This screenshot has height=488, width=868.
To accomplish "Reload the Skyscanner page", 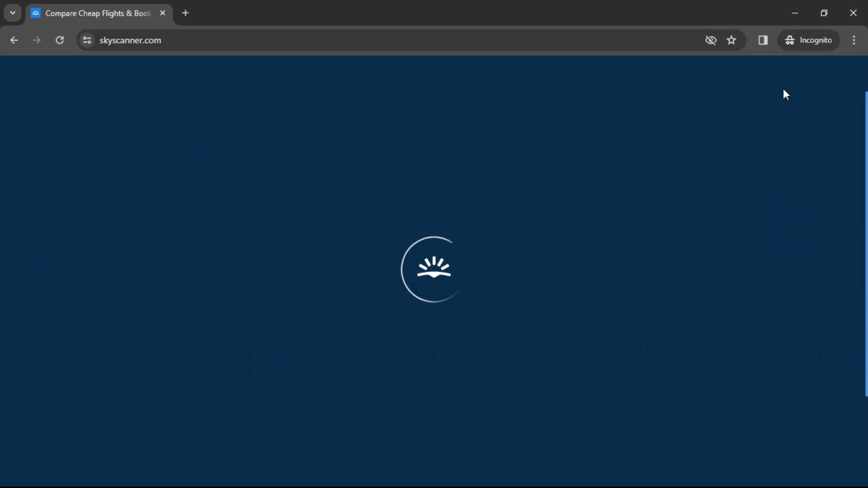I will pos(60,40).
